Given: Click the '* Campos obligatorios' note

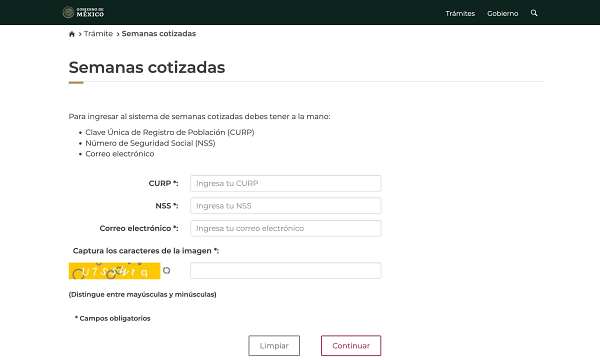Looking at the screenshot, I should click(x=112, y=318).
